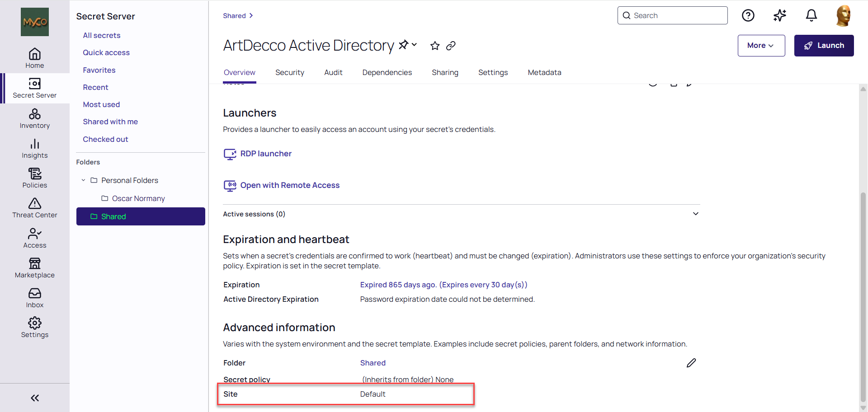Collapse the Personal Folders tree node
The height and width of the screenshot is (412, 868).
(83, 180)
